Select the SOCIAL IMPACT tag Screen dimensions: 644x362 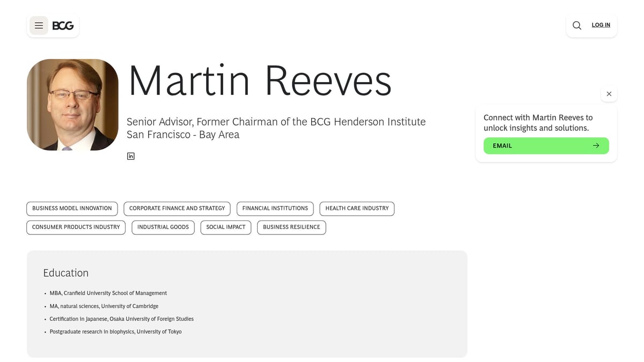(225, 227)
